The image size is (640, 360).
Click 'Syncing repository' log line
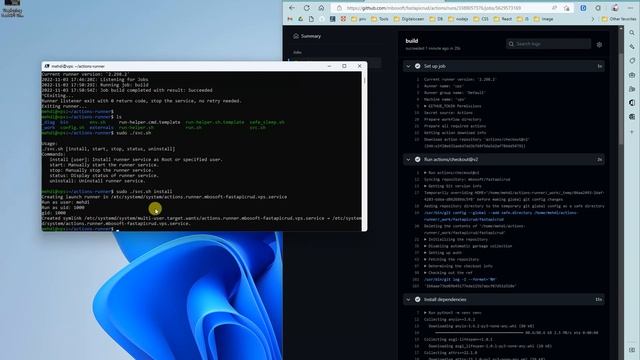[x=467, y=180]
